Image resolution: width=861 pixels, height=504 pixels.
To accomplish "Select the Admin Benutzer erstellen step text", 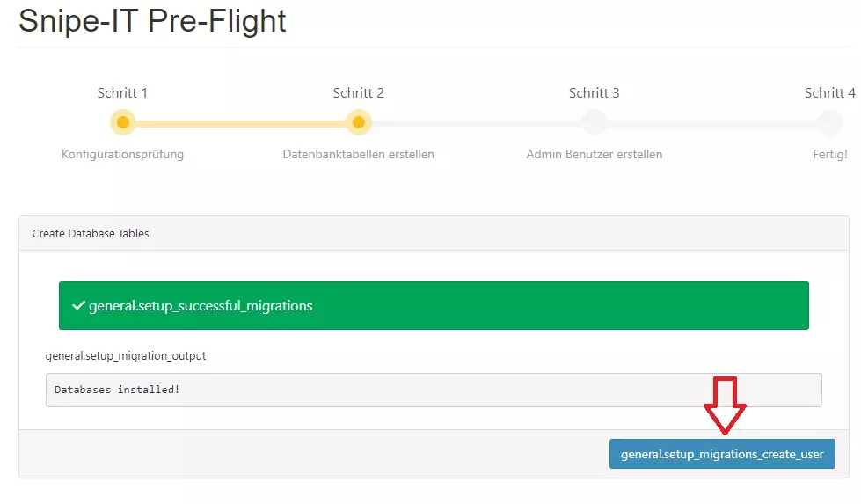I will 594,155.
